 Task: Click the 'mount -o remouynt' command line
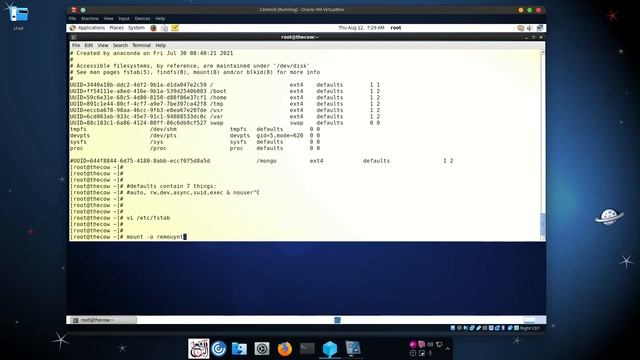coord(128,237)
